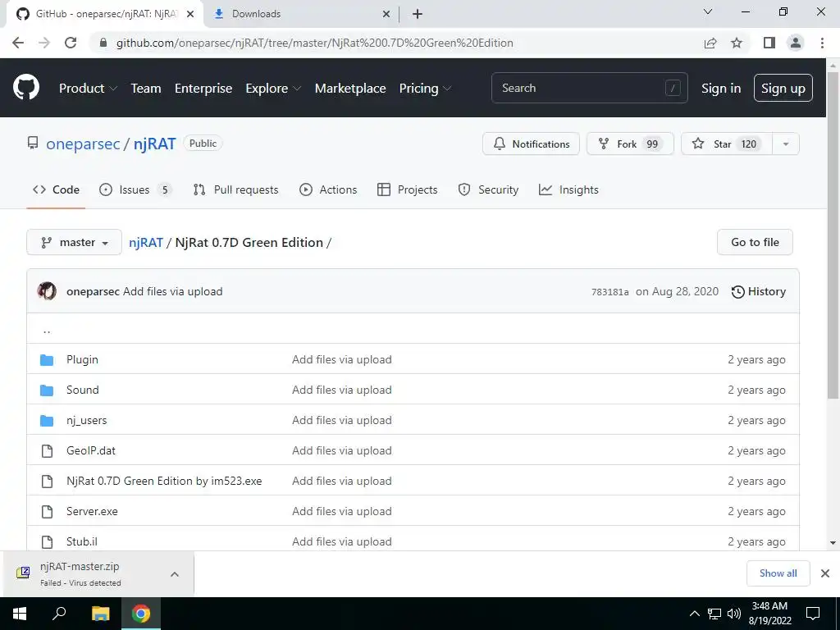The height and width of the screenshot is (630, 840).
Task: Click the file icon beside Server.exe
Action: (47, 512)
